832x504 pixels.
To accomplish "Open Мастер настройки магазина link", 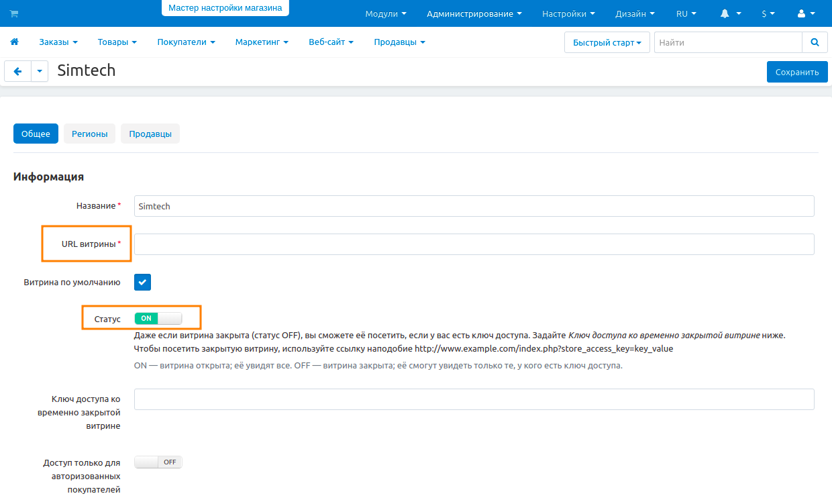I will [225, 8].
